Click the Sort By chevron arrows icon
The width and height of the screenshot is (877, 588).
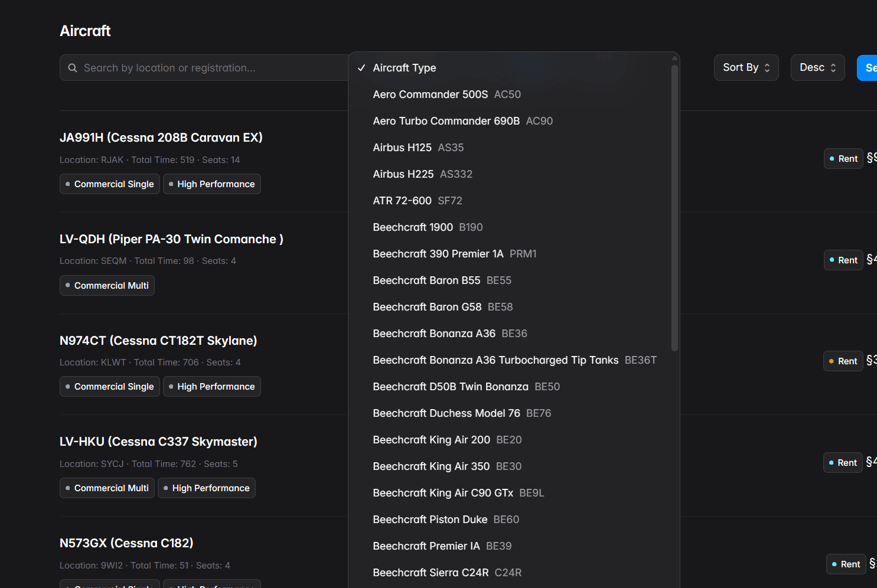coord(767,68)
